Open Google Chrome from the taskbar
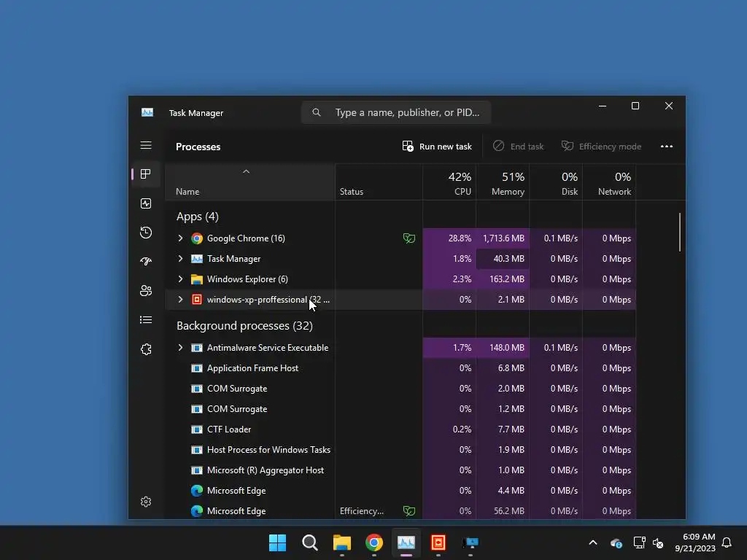 pos(374,542)
